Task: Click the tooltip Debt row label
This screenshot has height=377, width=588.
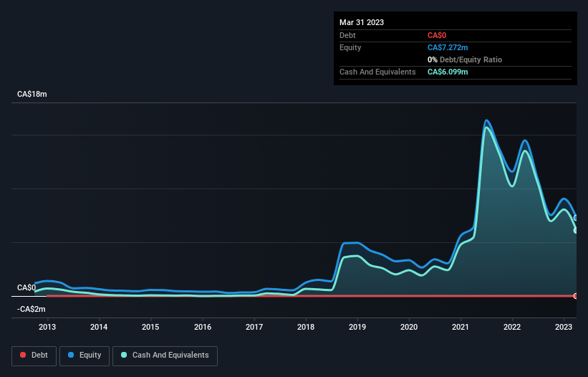Action: (x=347, y=35)
